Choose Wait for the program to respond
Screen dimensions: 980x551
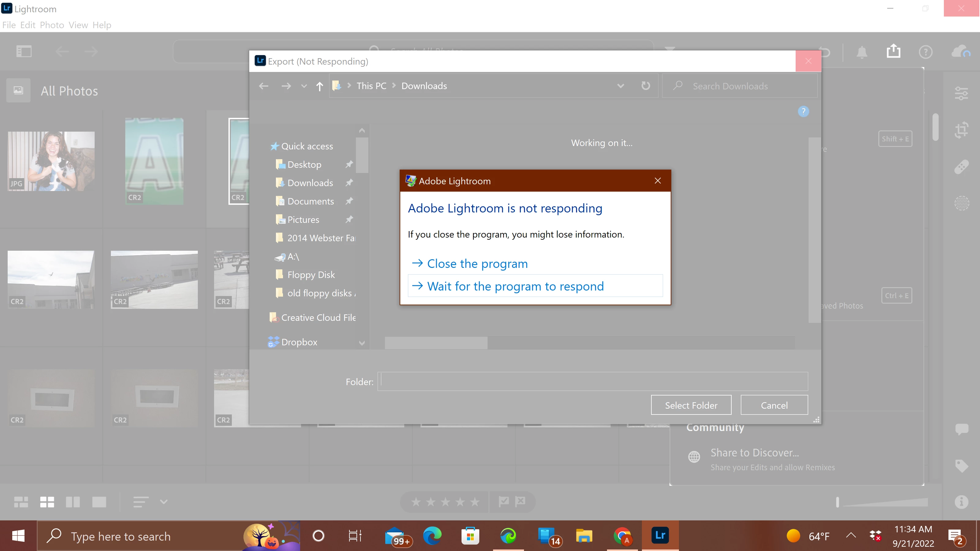coord(515,286)
